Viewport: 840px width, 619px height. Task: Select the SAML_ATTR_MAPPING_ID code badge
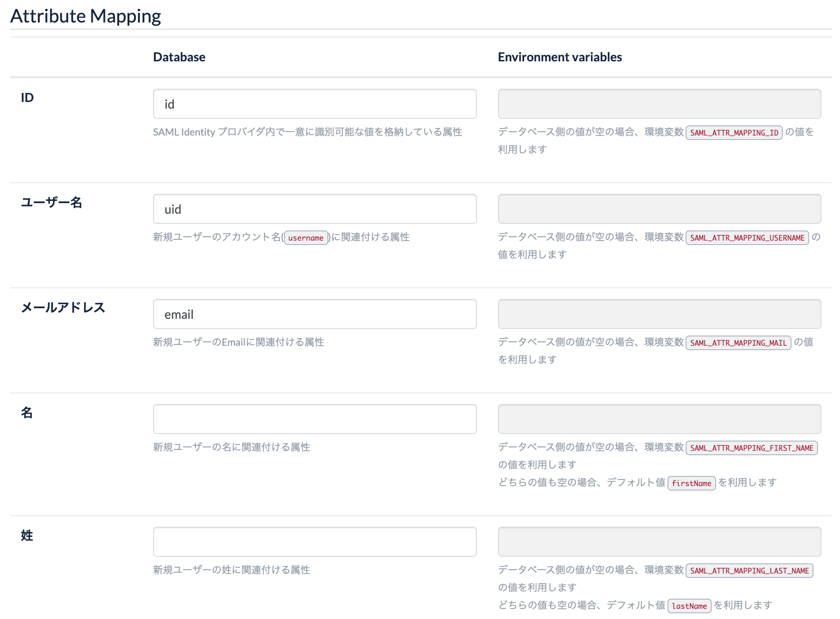pyautogui.click(x=734, y=132)
